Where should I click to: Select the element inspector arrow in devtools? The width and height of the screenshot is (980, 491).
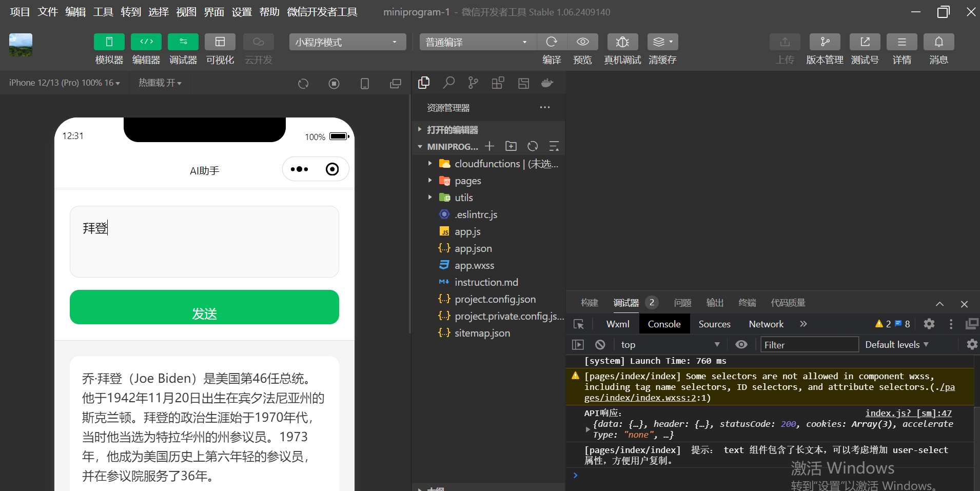tap(579, 324)
